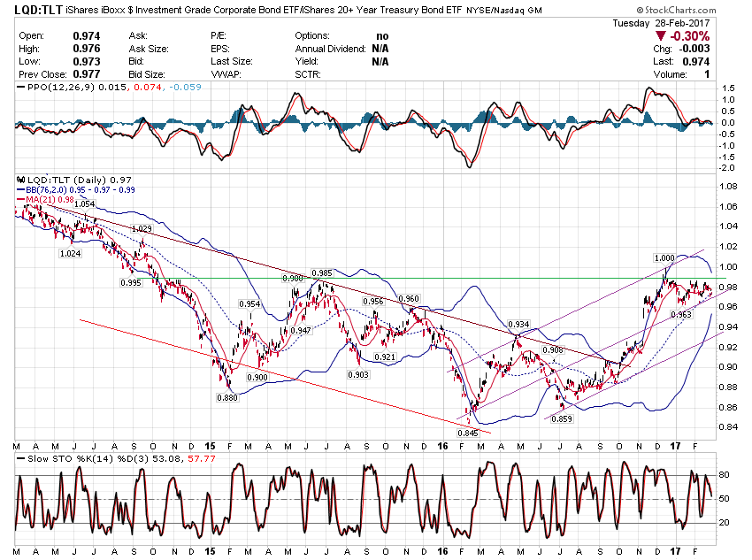752x560 pixels.
Task: Click the Slow STO %K(14) %D(3) legend
Action: 89,459
